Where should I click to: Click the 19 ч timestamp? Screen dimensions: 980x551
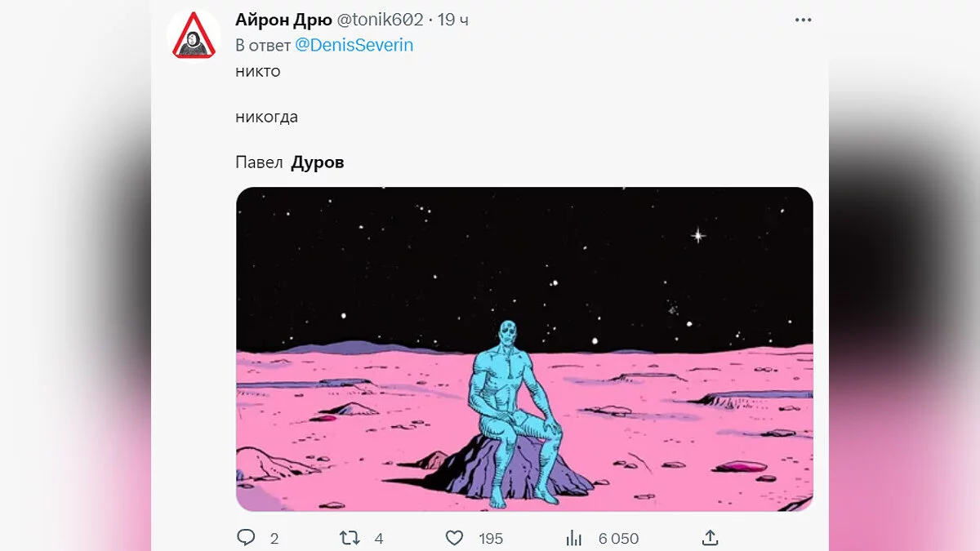(x=452, y=20)
